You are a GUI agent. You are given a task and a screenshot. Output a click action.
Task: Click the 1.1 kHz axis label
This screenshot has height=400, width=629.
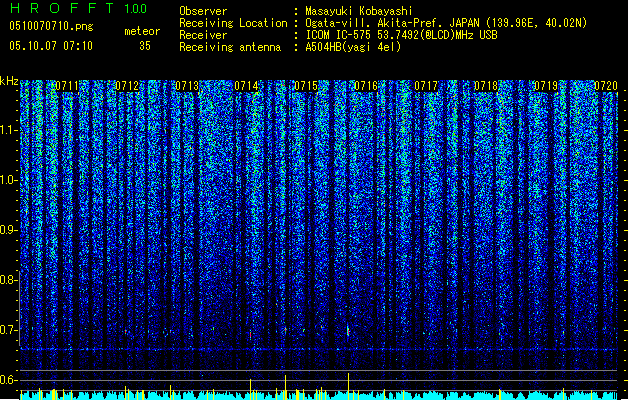click(x=9, y=130)
